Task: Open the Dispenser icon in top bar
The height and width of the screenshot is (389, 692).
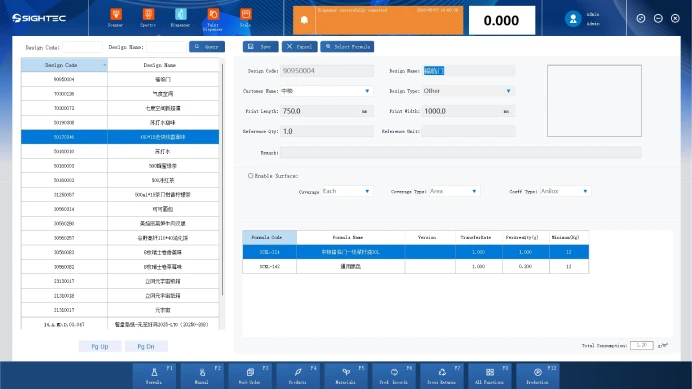Action: click(180, 18)
